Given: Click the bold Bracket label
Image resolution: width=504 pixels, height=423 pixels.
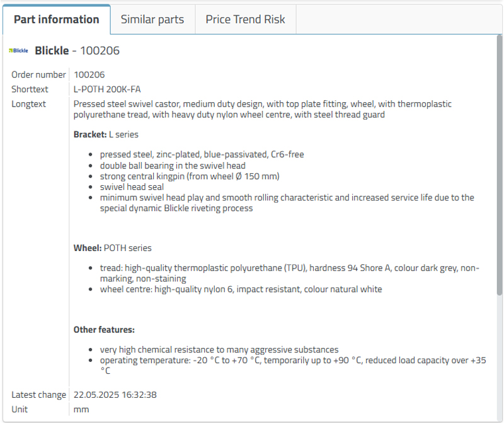Looking at the screenshot, I should (x=90, y=134).
